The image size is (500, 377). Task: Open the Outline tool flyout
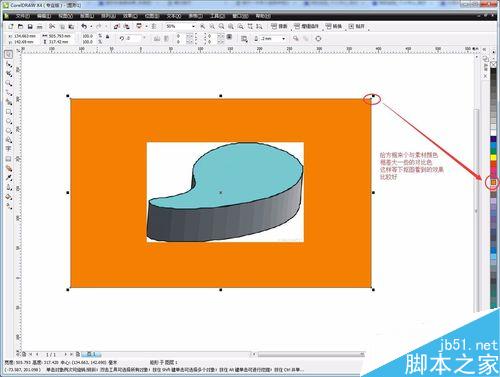(9, 187)
